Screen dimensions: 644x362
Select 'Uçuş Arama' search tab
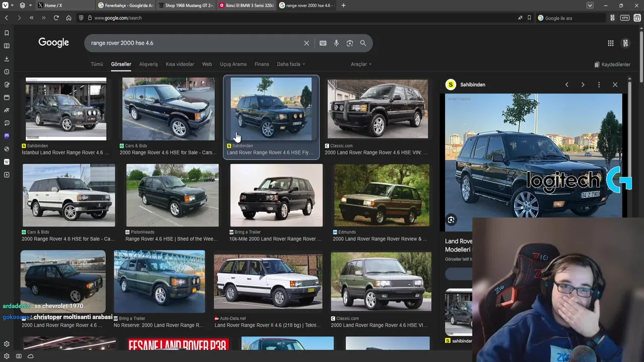coord(233,64)
